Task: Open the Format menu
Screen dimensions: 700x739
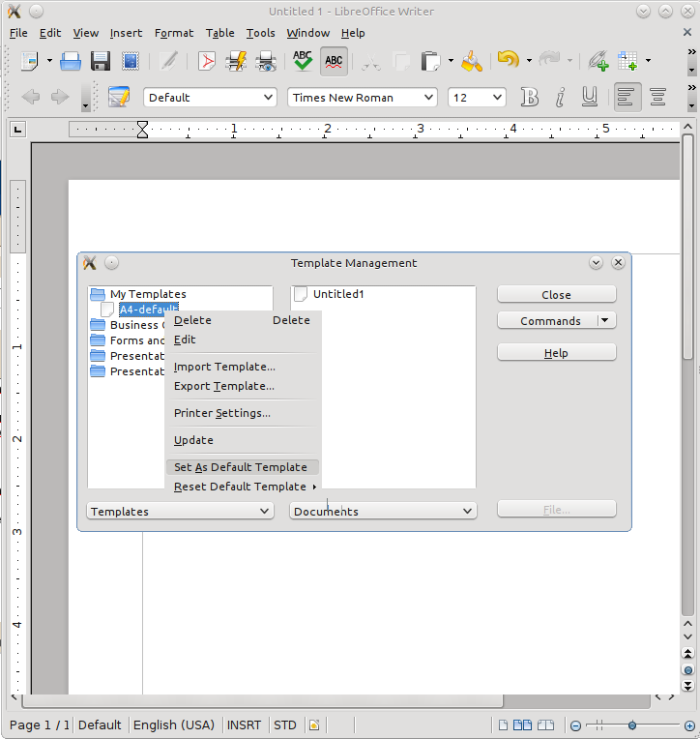Action: point(174,33)
